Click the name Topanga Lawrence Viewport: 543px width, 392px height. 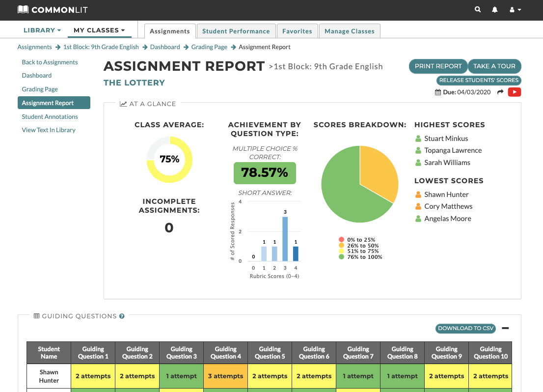pos(453,150)
